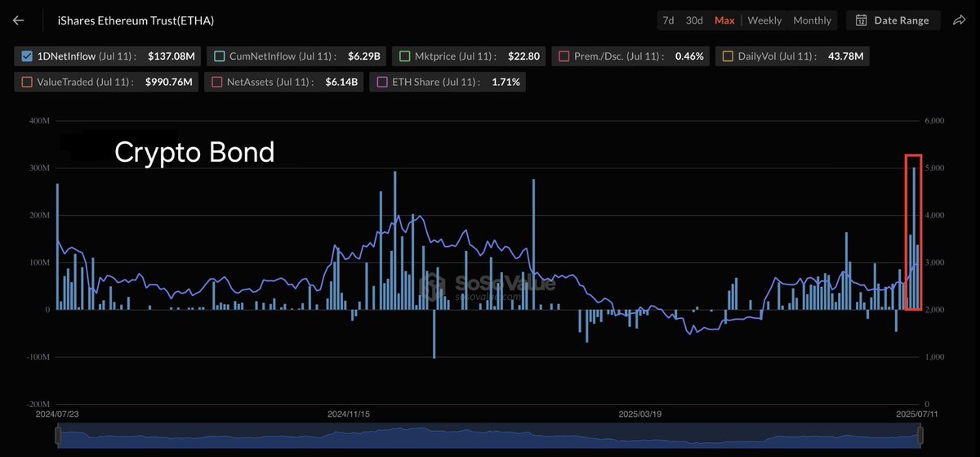This screenshot has height=457, width=980.
Task: Enable the CumNetInflow series checkbox
Action: click(219, 56)
